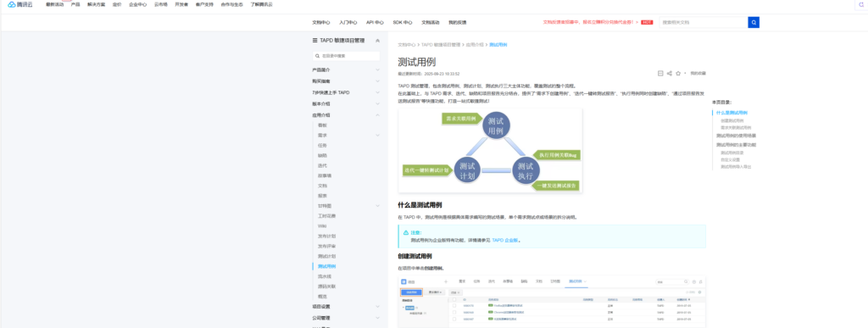Click the share icon under the article title
Screen dimensions: 868x328
[x=670, y=73]
